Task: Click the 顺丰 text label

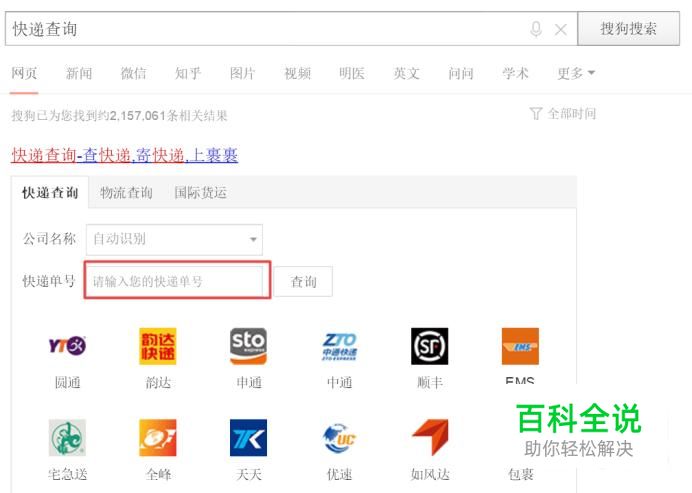Action: [x=430, y=383]
